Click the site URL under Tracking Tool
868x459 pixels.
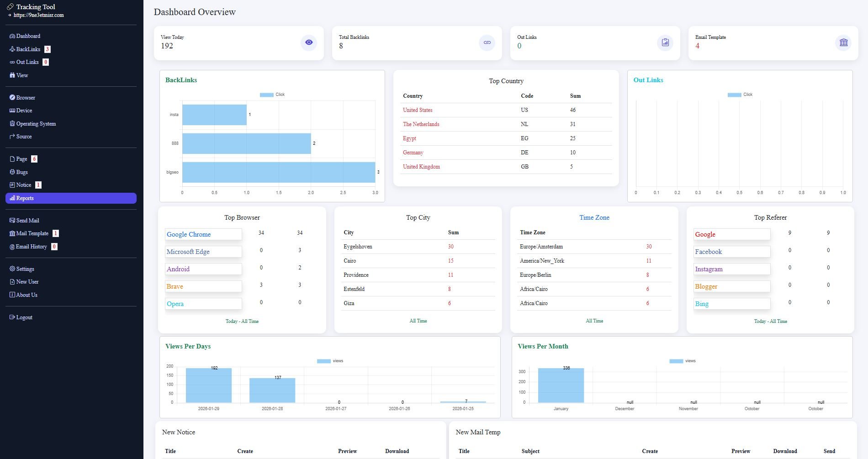(38, 15)
